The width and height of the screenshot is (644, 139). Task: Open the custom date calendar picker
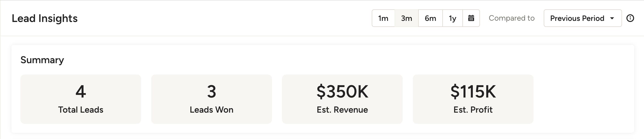pos(471,18)
